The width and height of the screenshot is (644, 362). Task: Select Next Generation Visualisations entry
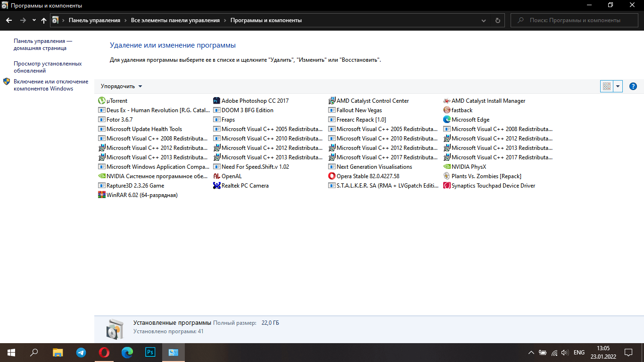point(371,166)
